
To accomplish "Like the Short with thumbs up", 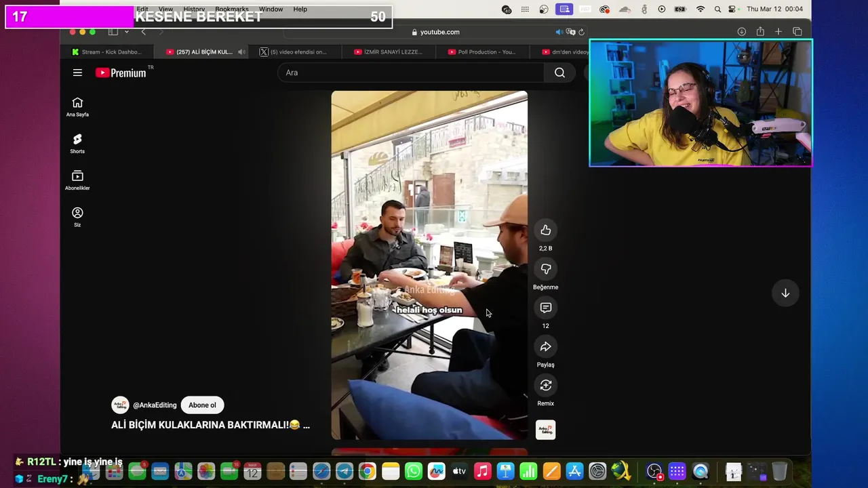I will point(545,230).
